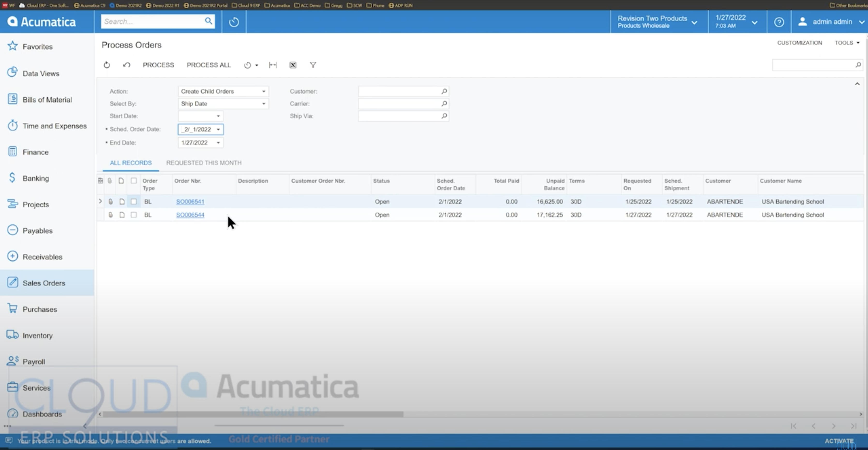
Task: Open the schedule dropdown next to Process All
Action: point(251,65)
